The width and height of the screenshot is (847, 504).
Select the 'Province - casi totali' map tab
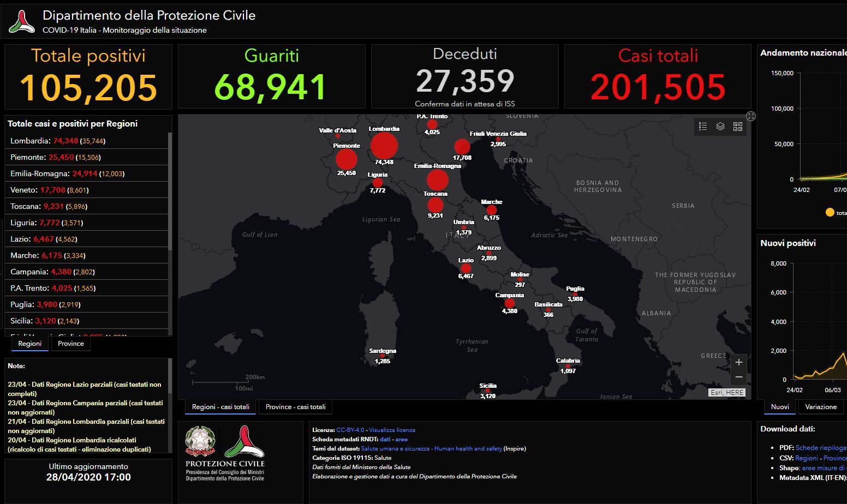click(295, 407)
